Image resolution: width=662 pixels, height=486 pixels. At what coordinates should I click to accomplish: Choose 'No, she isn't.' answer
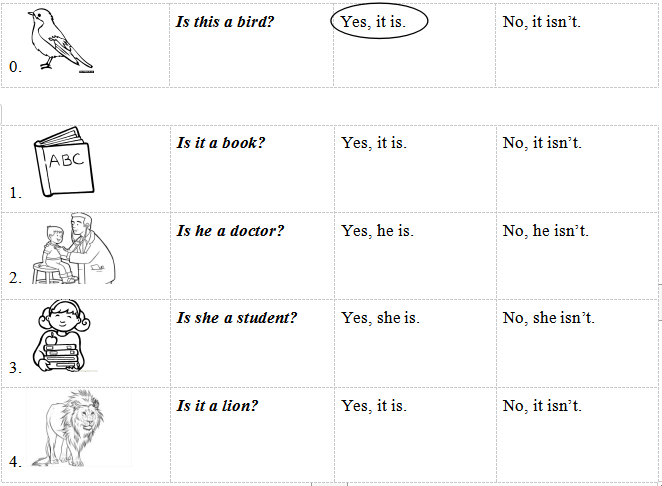pyautogui.click(x=549, y=318)
